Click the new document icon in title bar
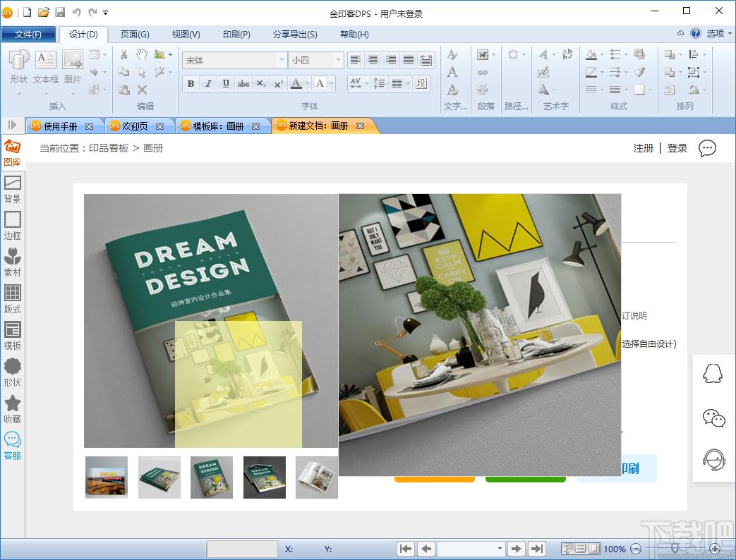Screen dimensions: 736x560 click(28, 12)
